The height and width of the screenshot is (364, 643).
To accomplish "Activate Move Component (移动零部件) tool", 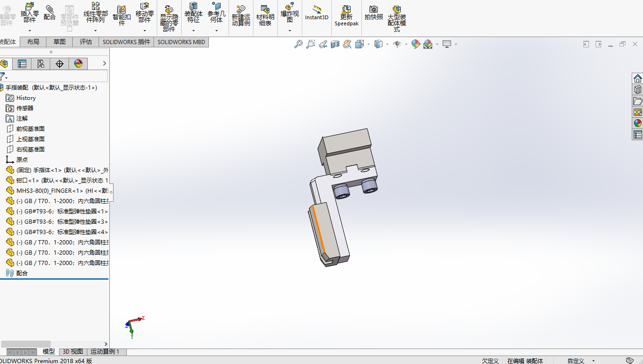I will [x=145, y=12].
